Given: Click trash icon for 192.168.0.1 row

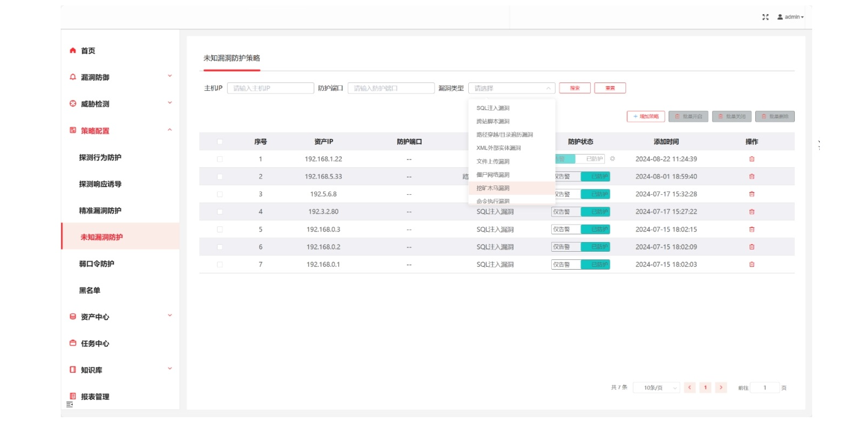Looking at the screenshot, I should pyautogui.click(x=751, y=265).
